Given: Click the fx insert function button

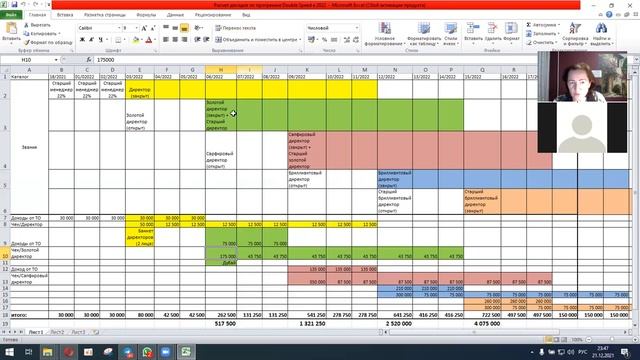Looking at the screenshot, I should coord(89,60).
